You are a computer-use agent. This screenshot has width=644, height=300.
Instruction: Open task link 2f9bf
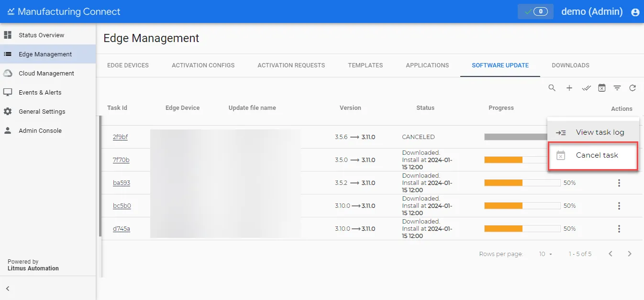[x=120, y=137]
